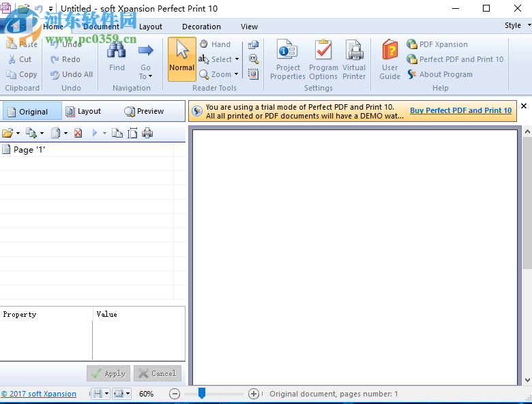Switch to the Layout ribbon tab
The height and width of the screenshot is (404, 532).
coord(151,27)
